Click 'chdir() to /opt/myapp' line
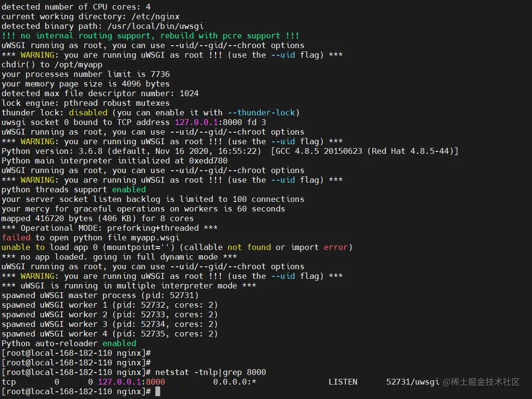Viewport: 532px width, 399px height. click(x=52, y=64)
